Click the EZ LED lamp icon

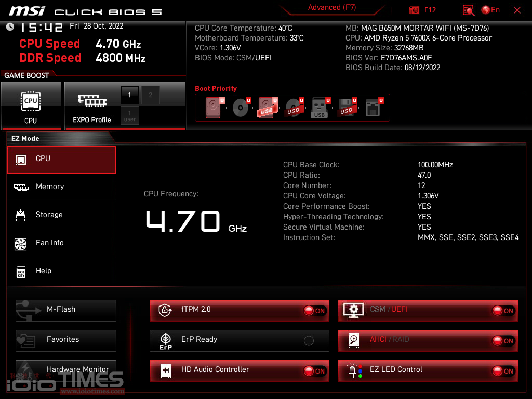click(354, 371)
